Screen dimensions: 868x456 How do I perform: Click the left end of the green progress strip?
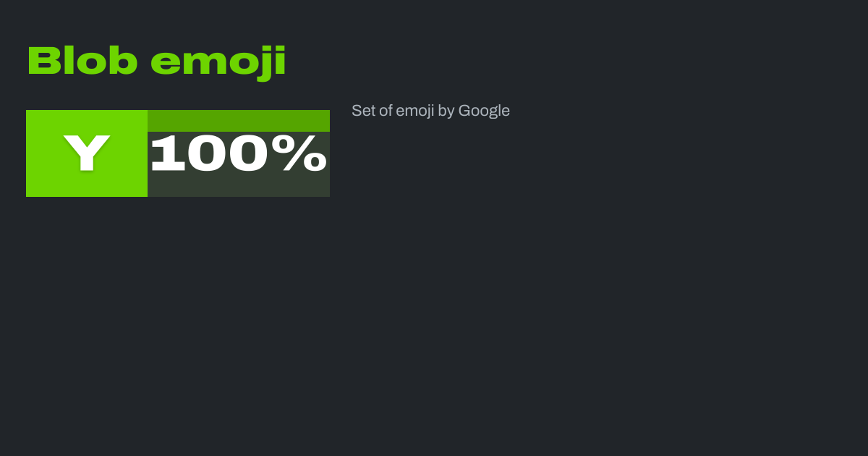(155, 120)
